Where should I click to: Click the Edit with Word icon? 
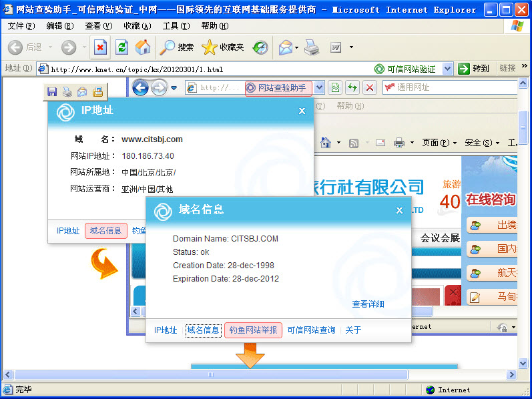point(336,47)
